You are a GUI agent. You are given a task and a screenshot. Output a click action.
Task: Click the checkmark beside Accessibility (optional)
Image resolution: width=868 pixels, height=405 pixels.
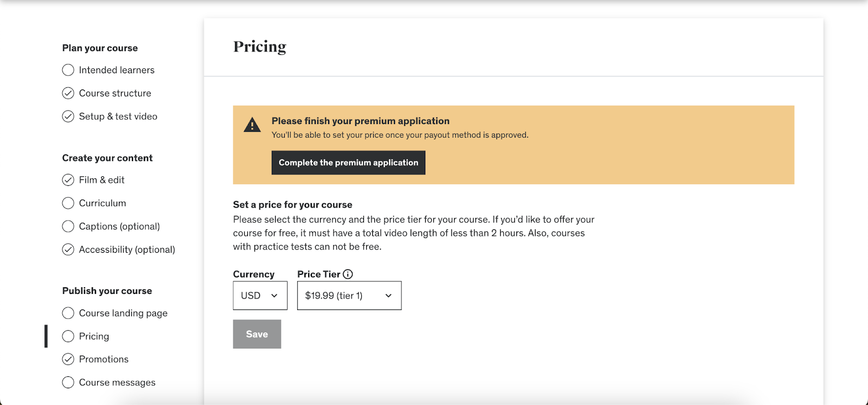[68, 249]
